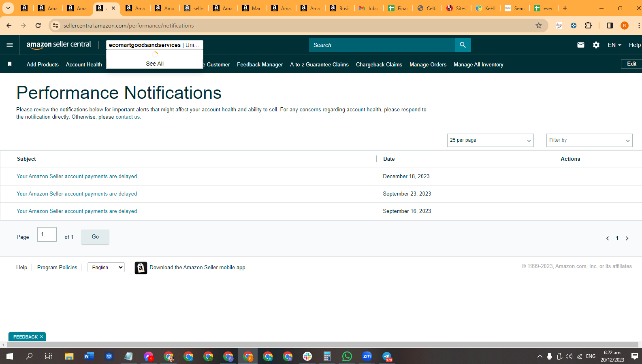642x364 pixels.
Task: Open a new browser tab
Action: [565, 8]
